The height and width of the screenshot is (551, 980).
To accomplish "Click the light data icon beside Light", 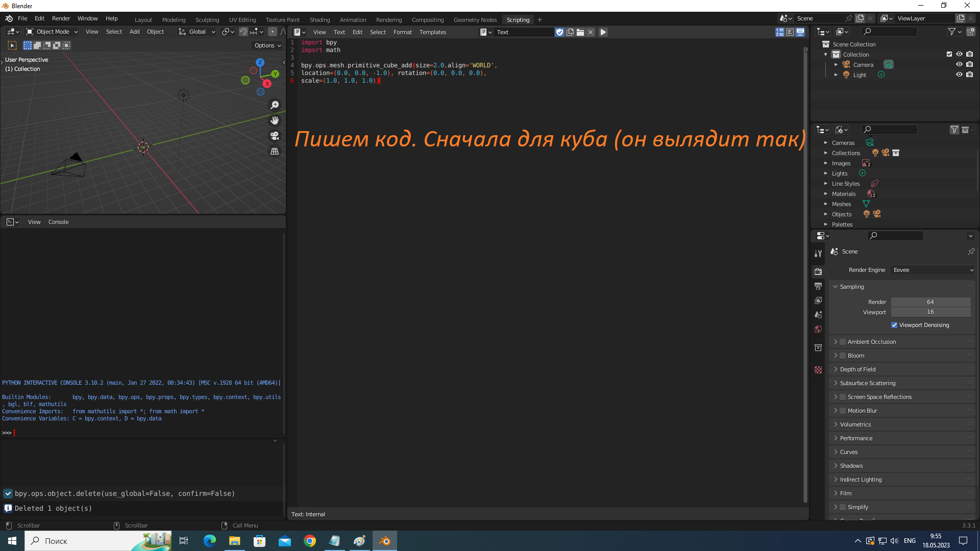I will pos(881,75).
